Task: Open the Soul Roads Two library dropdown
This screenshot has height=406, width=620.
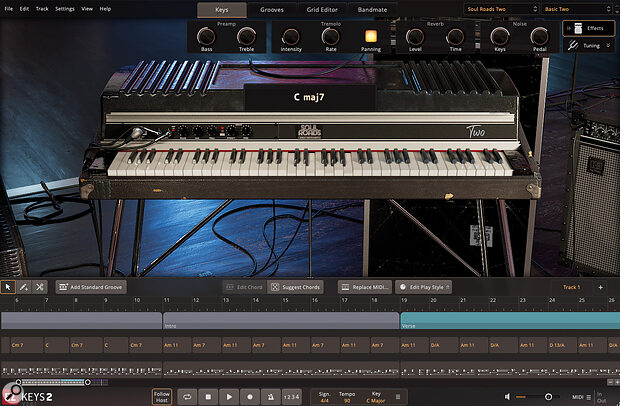Action: [x=502, y=9]
